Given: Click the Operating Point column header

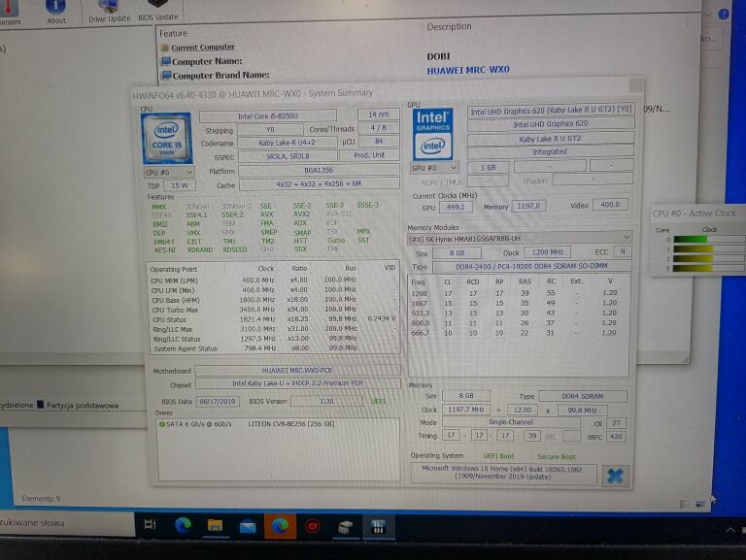Looking at the screenshot, I should click(174, 269).
